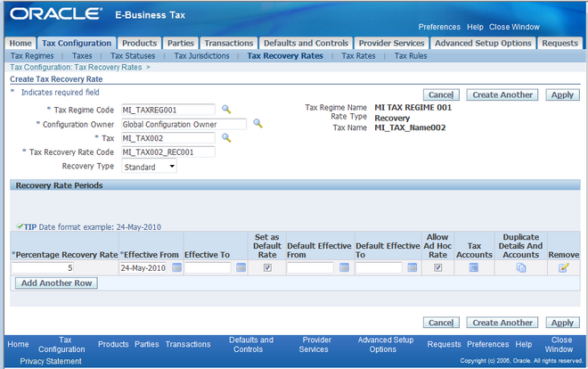Viewport: 588px width, 369px height.
Task: Click the Configuration Owner input field
Action: coord(184,124)
